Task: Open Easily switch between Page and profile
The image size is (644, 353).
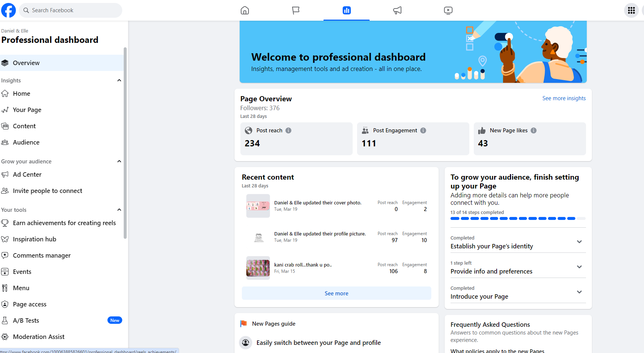Action: point(319,343)
